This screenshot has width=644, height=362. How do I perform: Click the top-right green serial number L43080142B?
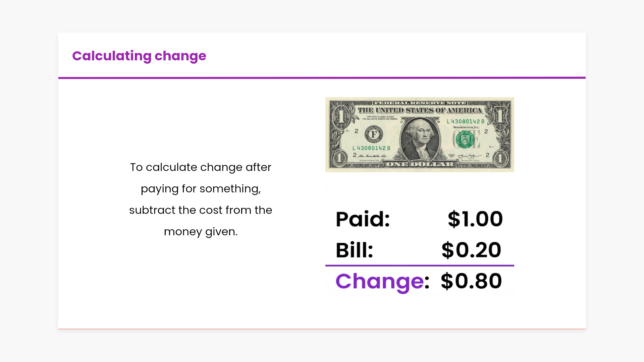(x=466, y=121)
